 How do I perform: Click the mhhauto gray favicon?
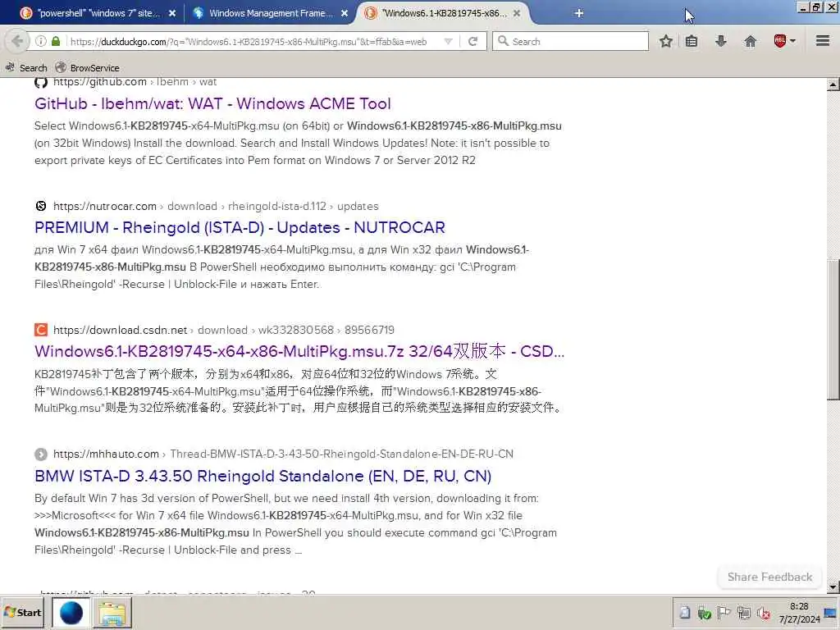click(x=41, y=454)
